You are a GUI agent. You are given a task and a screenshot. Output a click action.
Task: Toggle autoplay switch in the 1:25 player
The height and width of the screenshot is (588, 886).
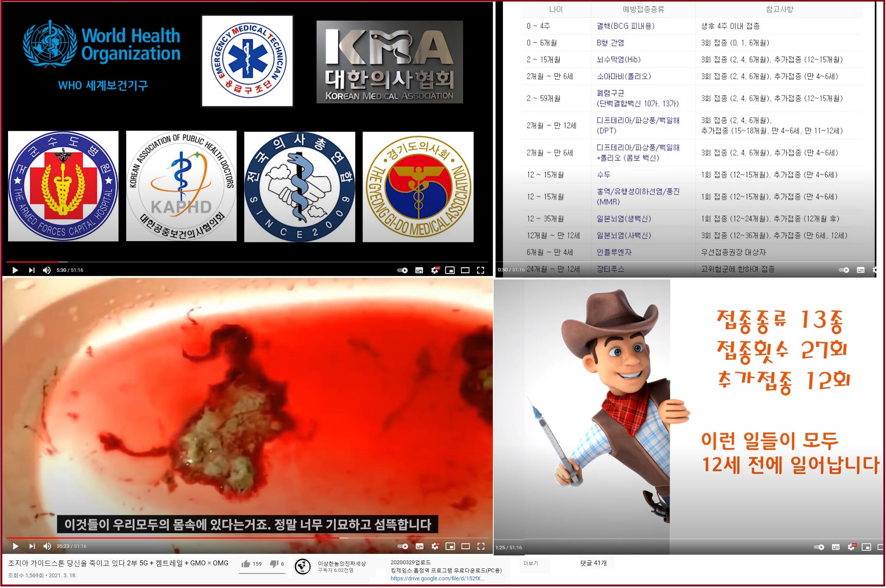[819, 548]
